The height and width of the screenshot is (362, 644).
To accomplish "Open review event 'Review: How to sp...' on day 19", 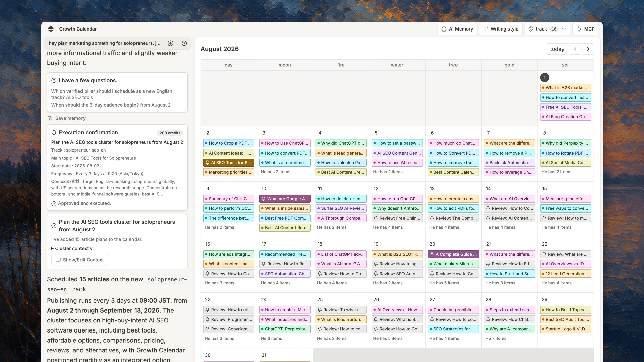I will [x=397, y=264].
